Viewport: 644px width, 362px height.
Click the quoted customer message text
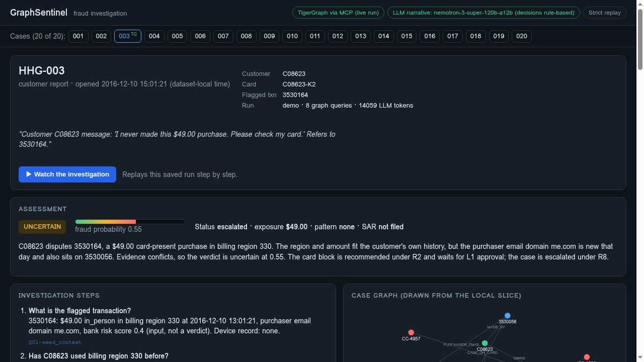click(x=177, y=139)
